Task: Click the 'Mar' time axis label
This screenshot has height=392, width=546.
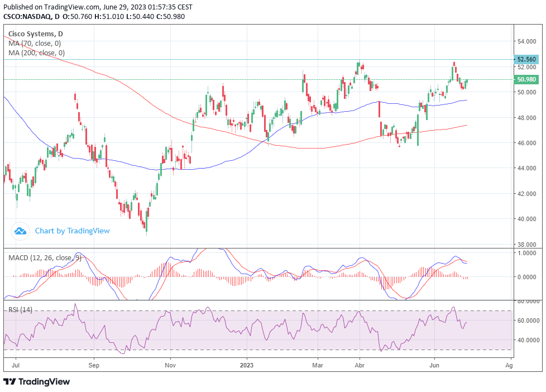Action: 318,365
